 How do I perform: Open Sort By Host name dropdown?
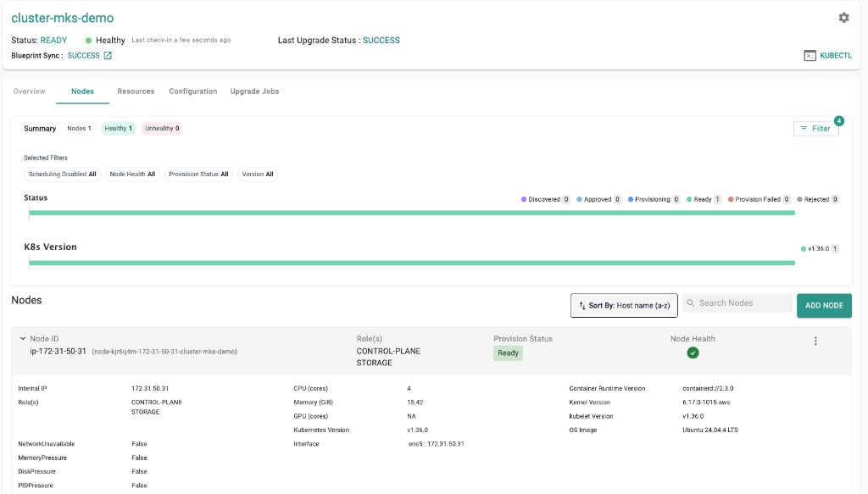[624, 305]
